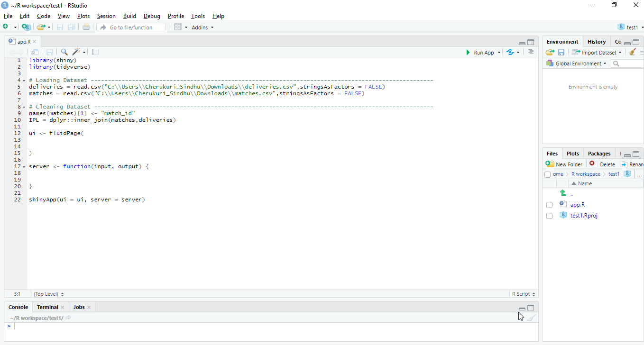This screenshot has height=345, width=644.
Task: Print the current file
Action: coord(86,27)
